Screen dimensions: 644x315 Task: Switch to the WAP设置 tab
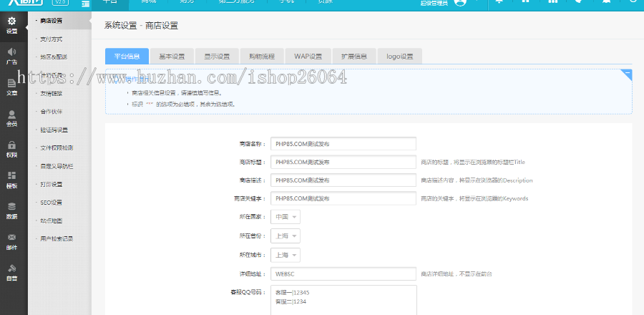point(308,57)
